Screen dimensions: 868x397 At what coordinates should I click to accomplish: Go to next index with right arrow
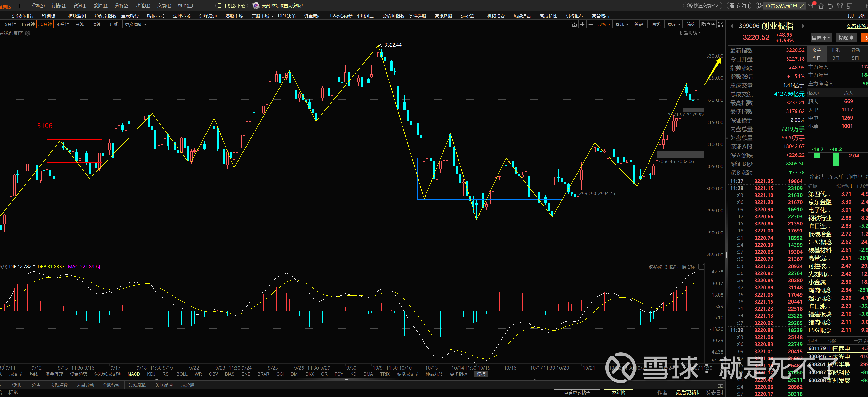803,26
